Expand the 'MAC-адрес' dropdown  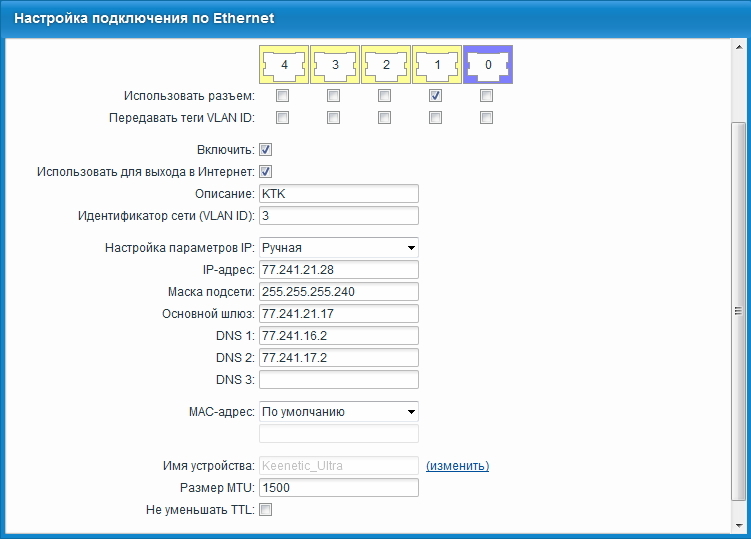pyautogui.click(x=338, y=410)
